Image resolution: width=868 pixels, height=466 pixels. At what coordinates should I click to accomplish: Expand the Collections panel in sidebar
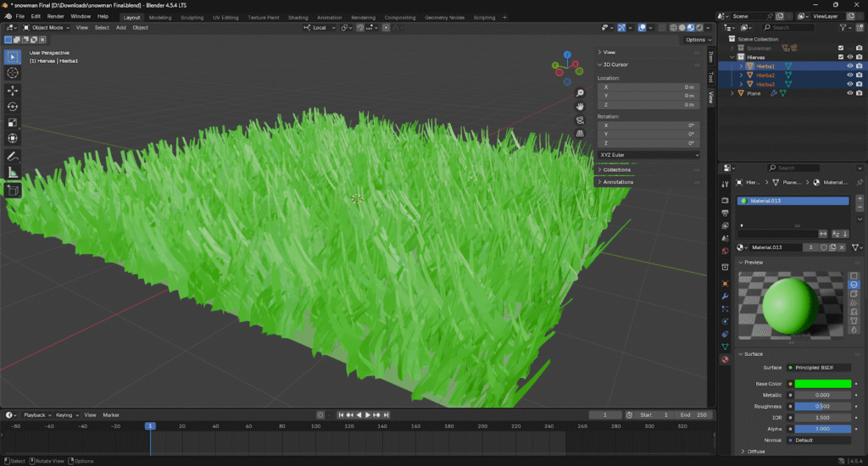[616, 169]
